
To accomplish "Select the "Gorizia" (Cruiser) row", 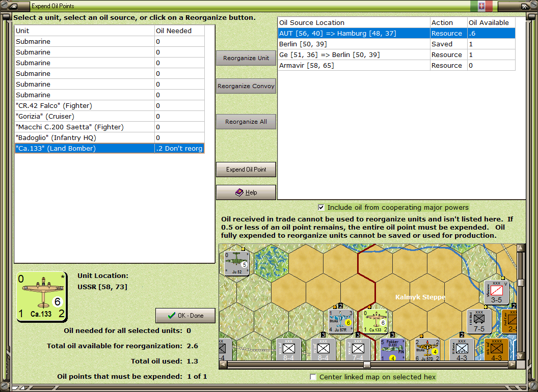I will coord(110,116).
